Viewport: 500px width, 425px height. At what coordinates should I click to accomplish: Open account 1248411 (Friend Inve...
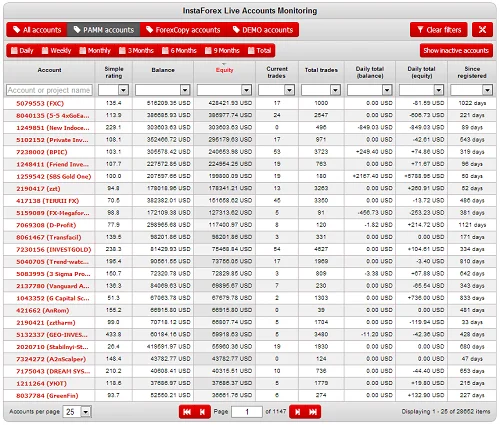click(53, 164)
